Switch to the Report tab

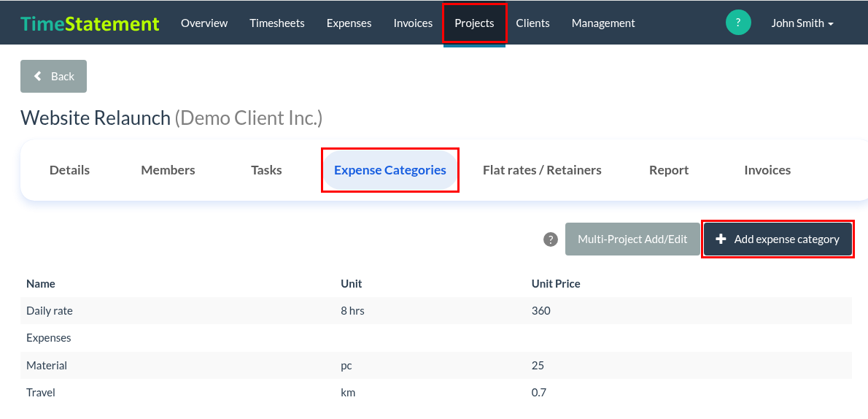(x=669, y=170)
